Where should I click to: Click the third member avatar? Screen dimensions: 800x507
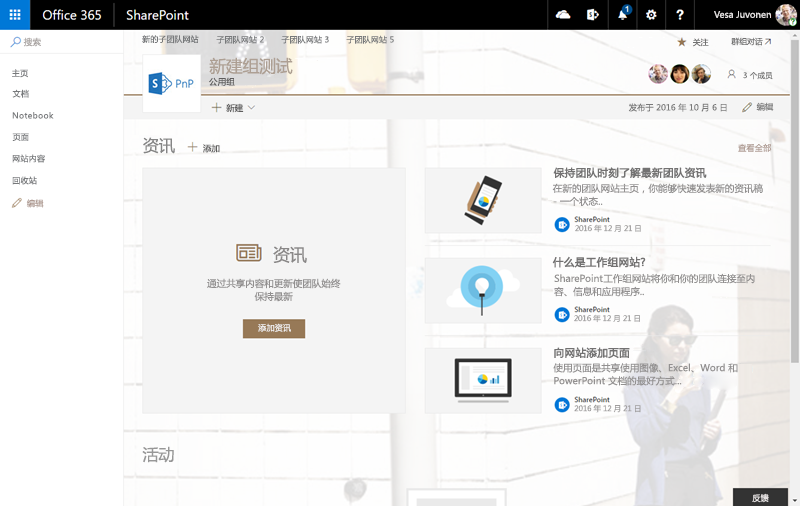click(702, 74)
